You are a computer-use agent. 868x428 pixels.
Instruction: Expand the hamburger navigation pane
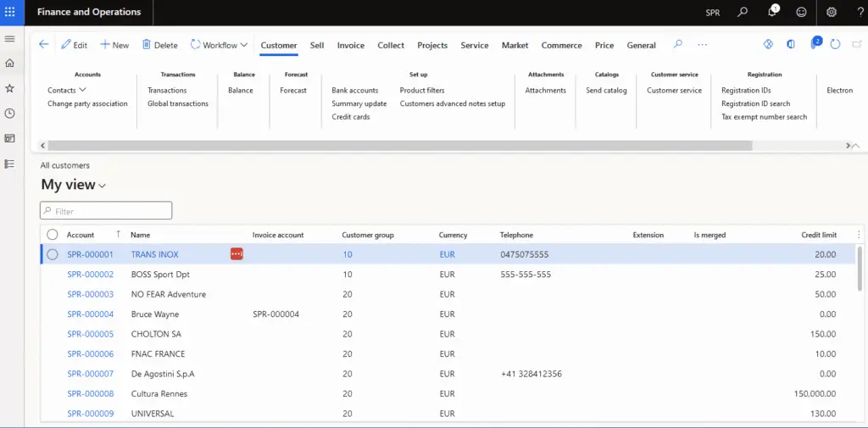[x=9, y=39]
